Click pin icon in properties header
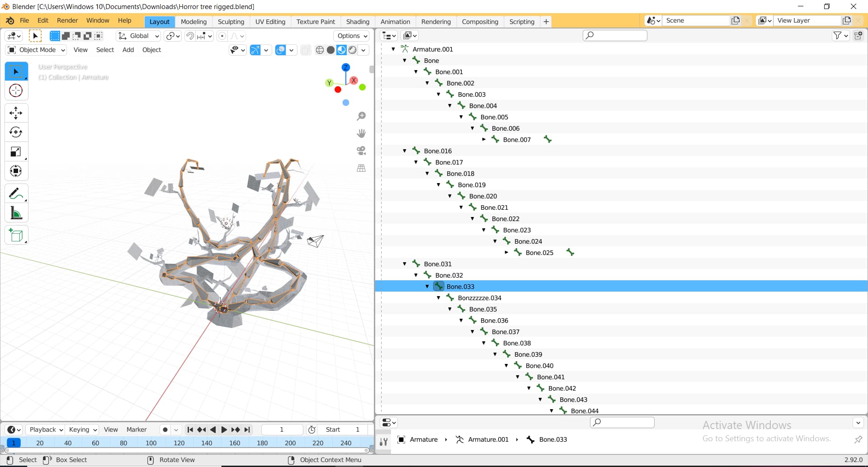868x467 pixels. 858,439
